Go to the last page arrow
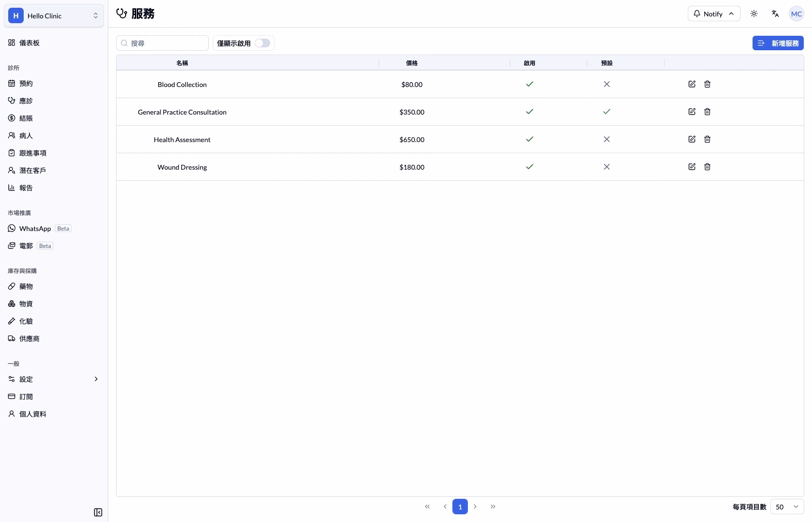The width and height of the screenshot is (812, 522). [493, 507]
